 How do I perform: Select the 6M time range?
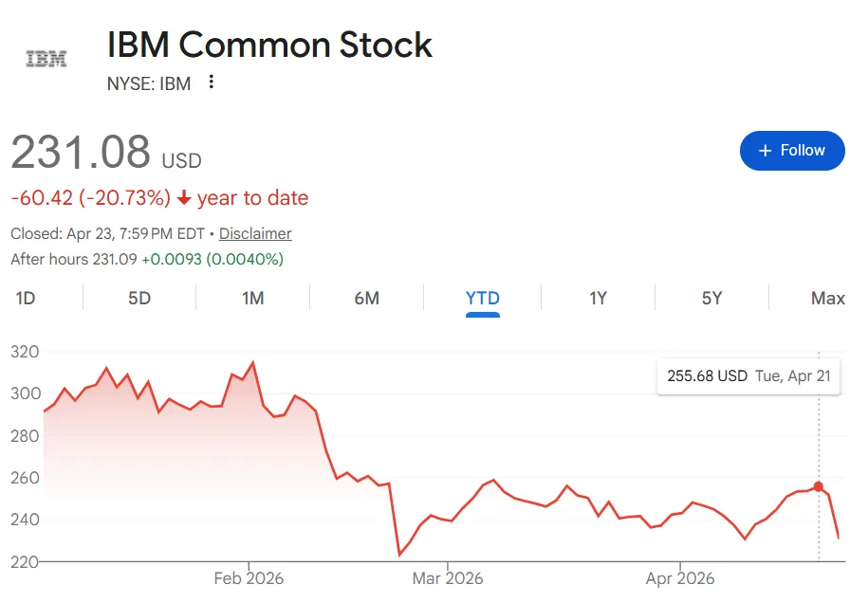(x=366, y=299)
